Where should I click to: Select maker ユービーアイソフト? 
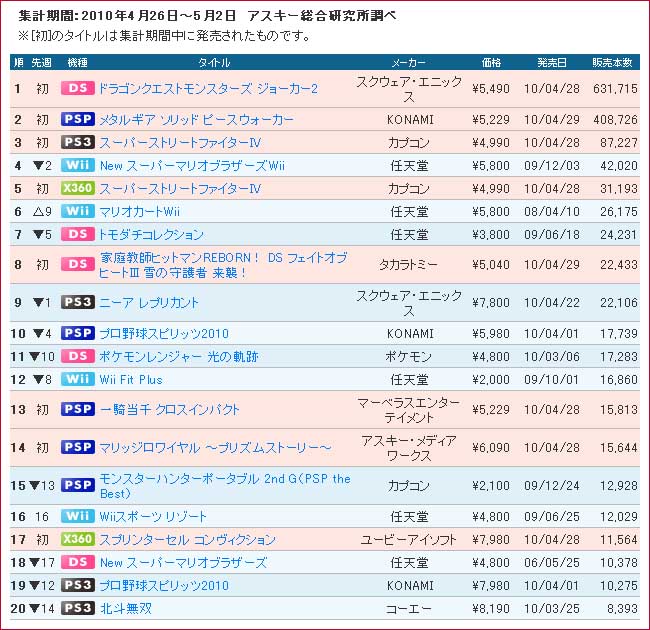pos(408,540)
